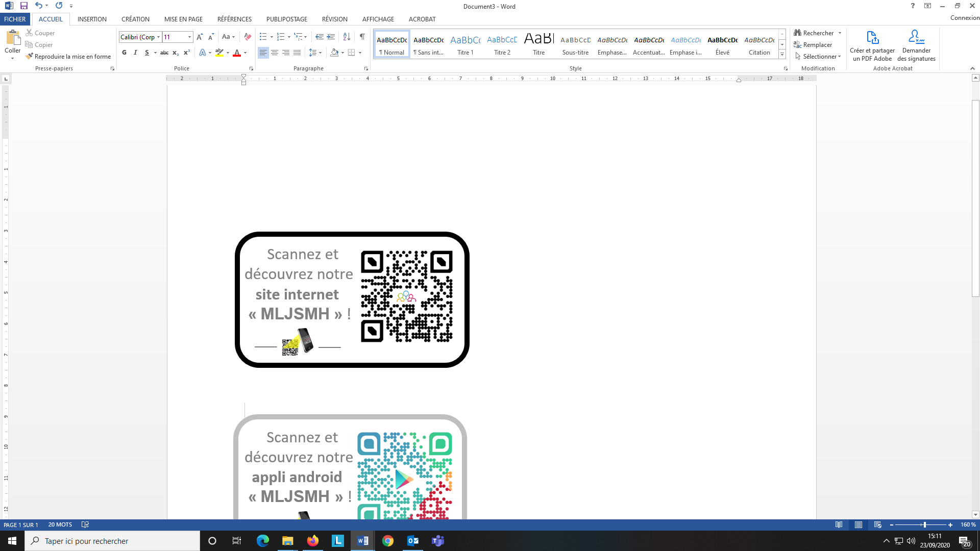Toggle bold formatting (G)

pos(124,53)
